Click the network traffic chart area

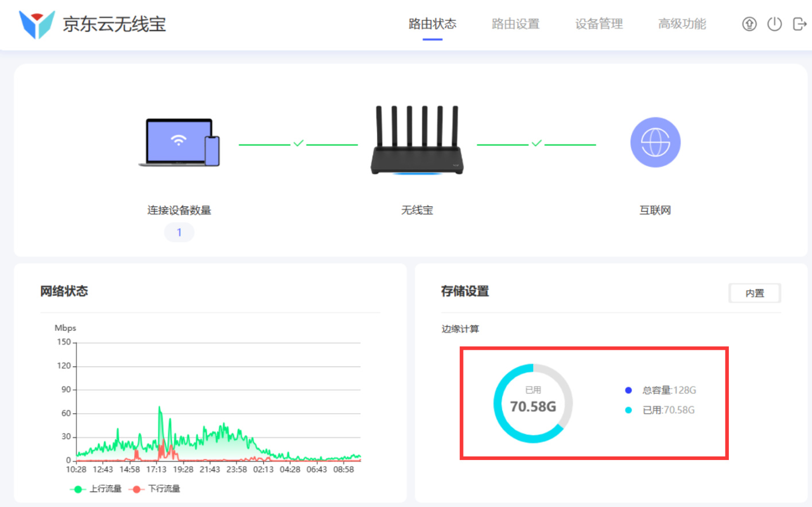[x=219, y=401]
